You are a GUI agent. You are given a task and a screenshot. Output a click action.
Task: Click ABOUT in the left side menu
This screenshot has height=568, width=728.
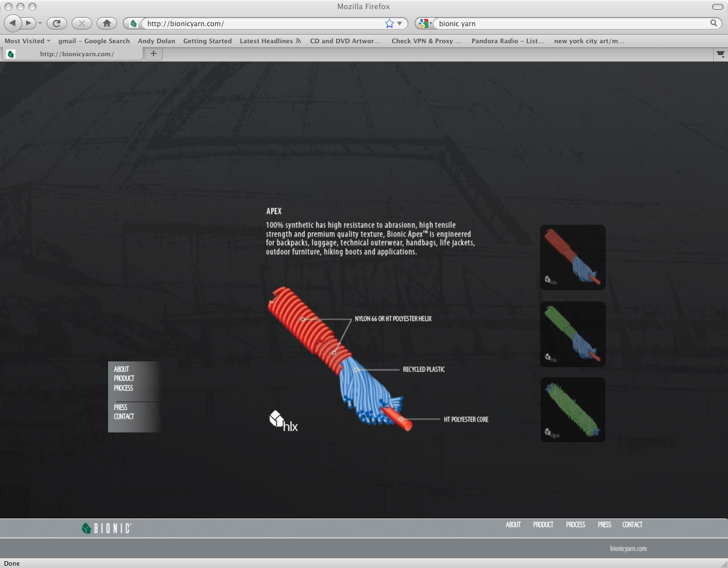click(121, 369)
